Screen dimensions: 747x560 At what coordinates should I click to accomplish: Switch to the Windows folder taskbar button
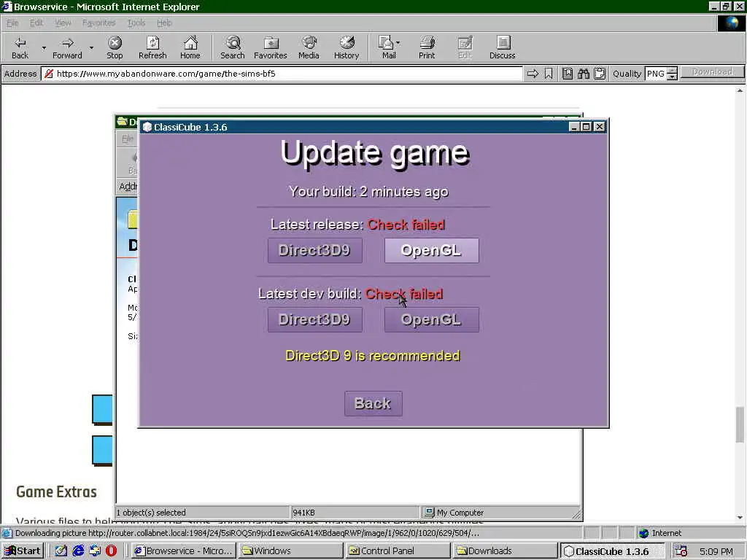290,551
